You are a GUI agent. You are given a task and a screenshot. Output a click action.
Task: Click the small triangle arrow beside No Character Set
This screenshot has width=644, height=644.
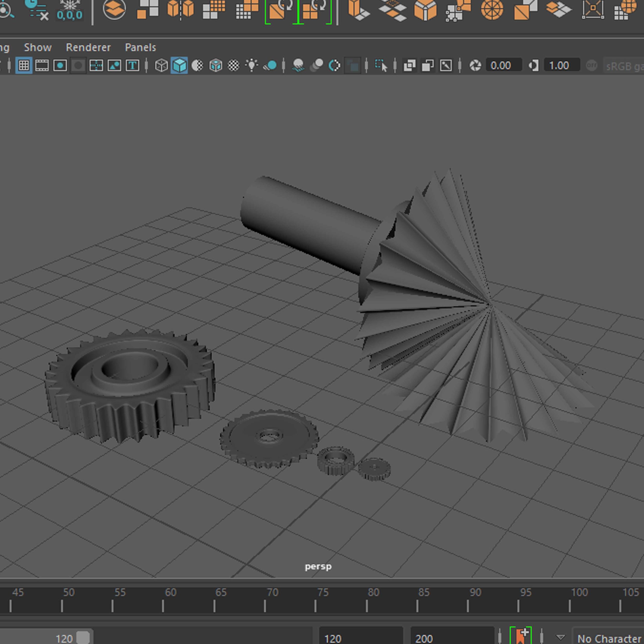(561, 637)
